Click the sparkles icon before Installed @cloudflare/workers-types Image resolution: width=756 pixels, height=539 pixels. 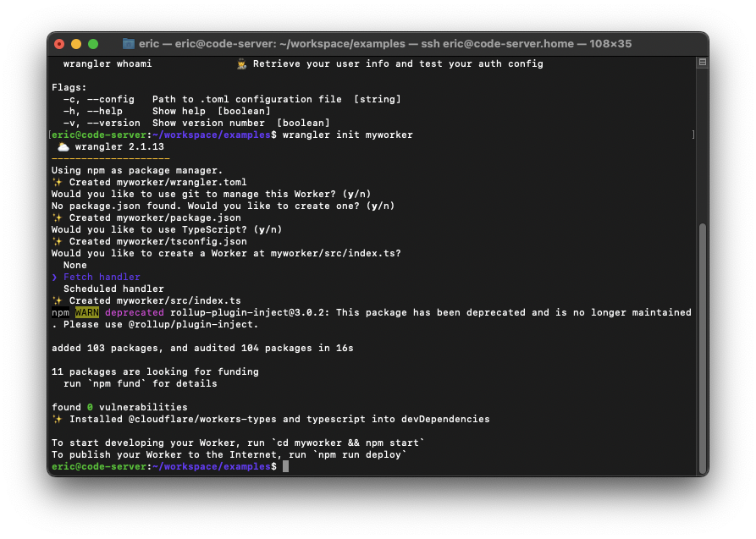(x=57, y=419)
